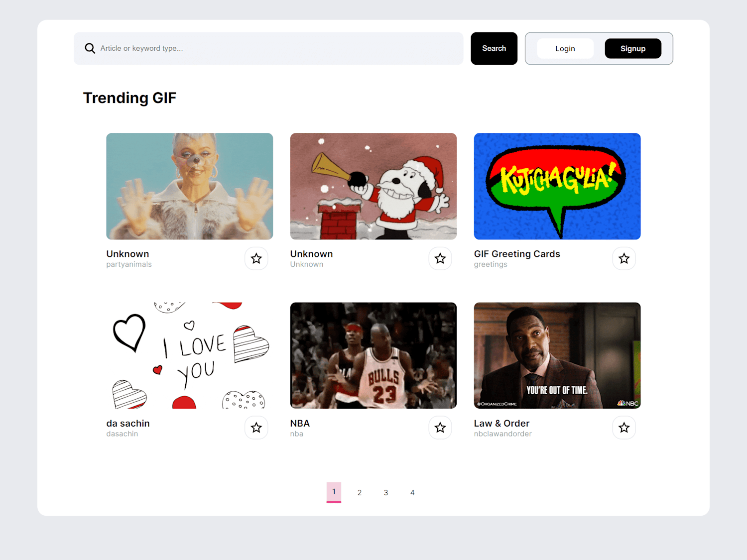Open the Kujichagulia speech bubble GIF
747x560 pixels.
click(557, 186)
